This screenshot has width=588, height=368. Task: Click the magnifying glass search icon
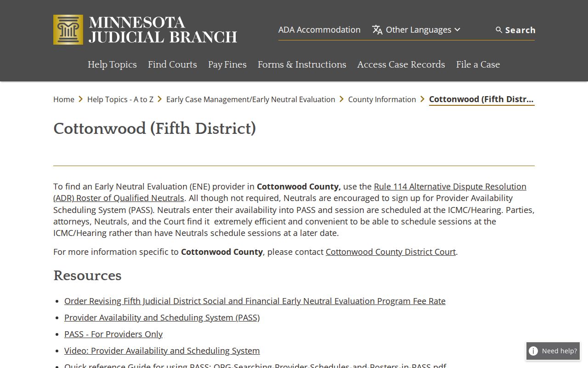[x=499, y=30]
